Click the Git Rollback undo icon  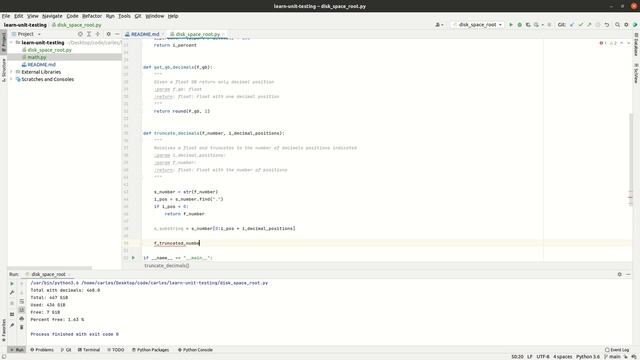pos(607,25)
